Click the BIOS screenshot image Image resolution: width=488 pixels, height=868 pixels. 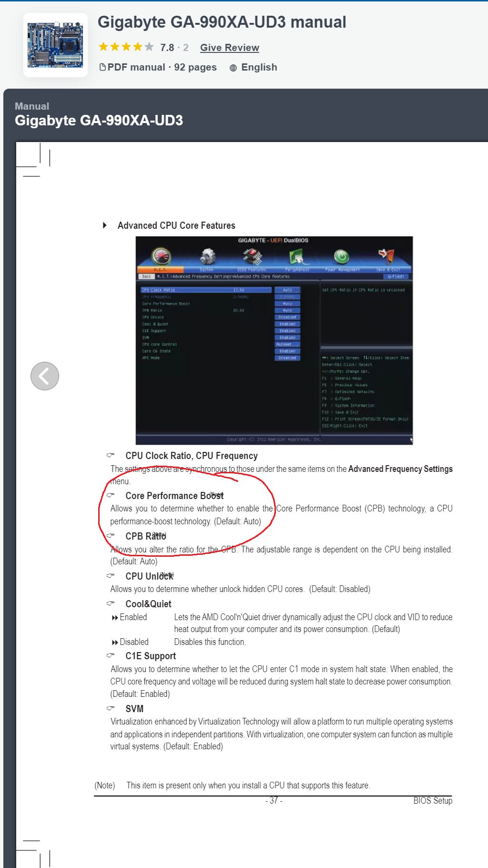coord(274,340)
